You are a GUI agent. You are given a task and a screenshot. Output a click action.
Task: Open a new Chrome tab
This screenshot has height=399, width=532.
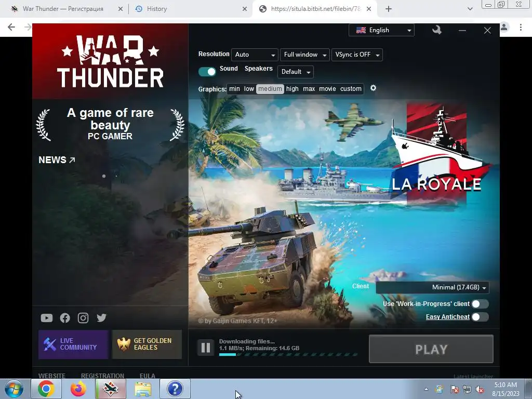click(389, 9)
